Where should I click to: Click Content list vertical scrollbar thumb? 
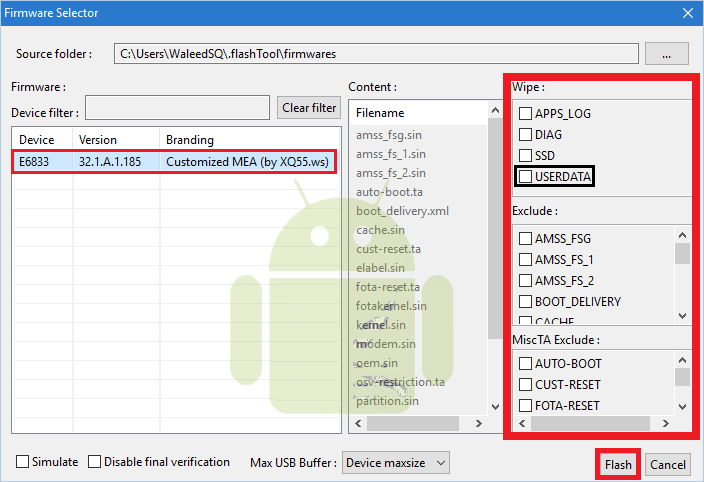click(x=495, y=229)
